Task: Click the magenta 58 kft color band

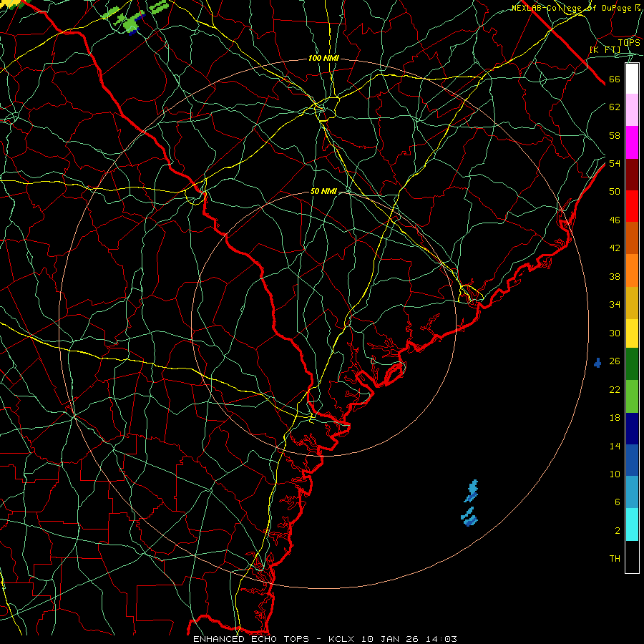Action: click(x=632, y=142)
